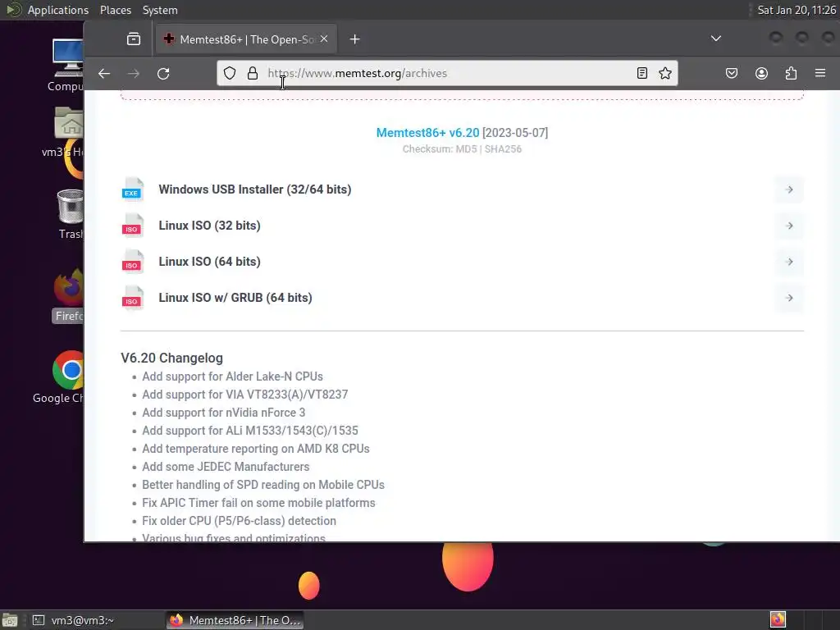Click the MD5 checksum link
840x630 pixels.
coord(466,149)
